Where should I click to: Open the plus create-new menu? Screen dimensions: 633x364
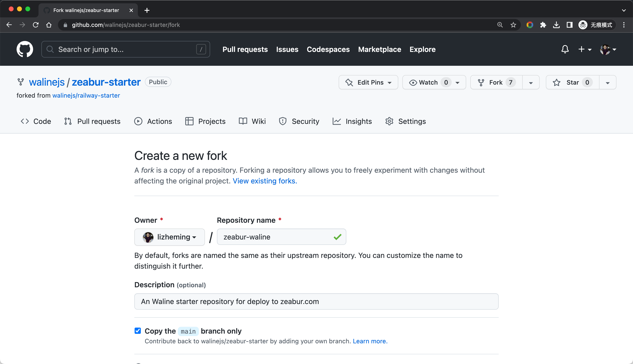coord(585,49)
